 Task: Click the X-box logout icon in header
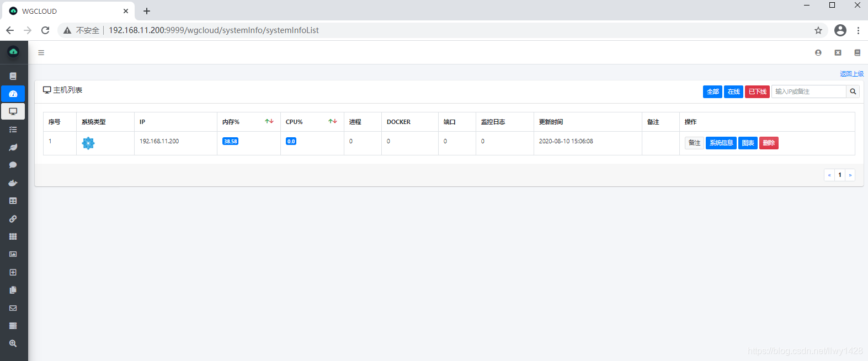pos(838,53)
